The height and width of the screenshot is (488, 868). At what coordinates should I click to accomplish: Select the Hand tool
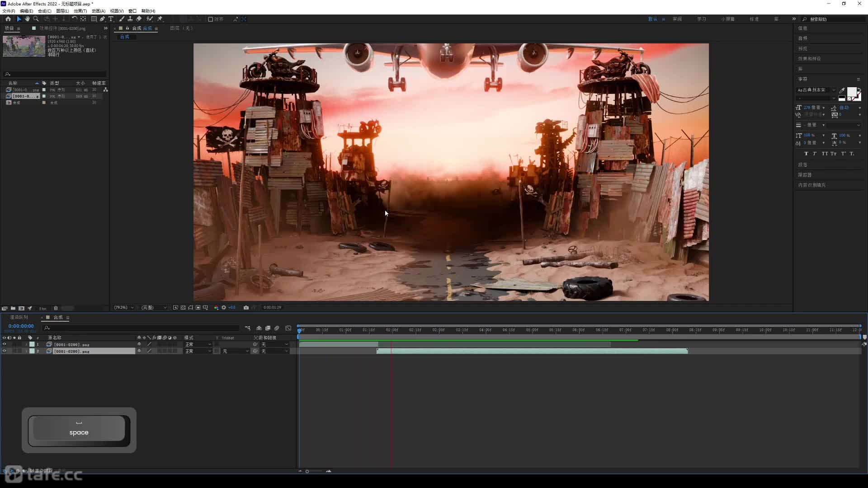tap(27, 19)
